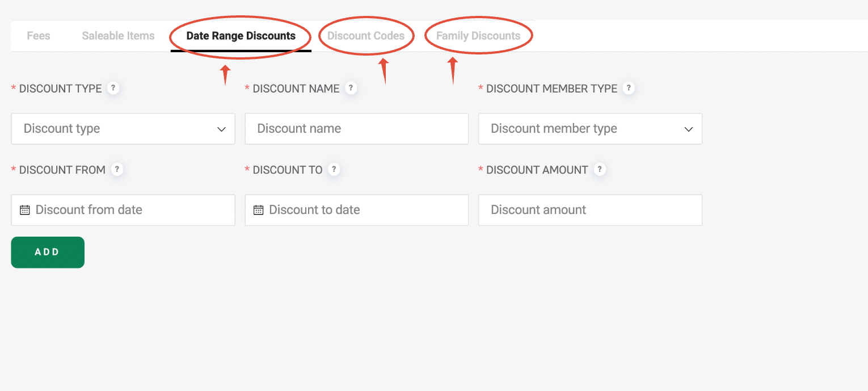
Task: Click help icon next to Discount Type
Action: [113, 89]
